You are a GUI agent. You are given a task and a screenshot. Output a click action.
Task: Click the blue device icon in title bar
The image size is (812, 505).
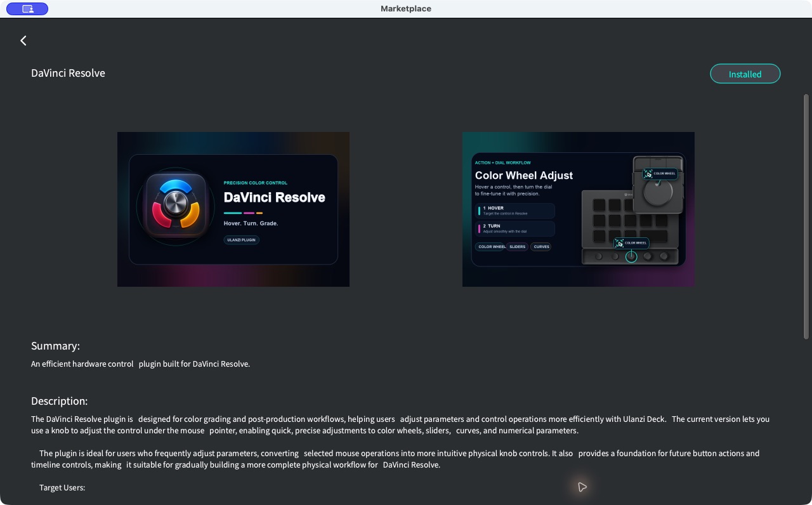tap(27, 9)
